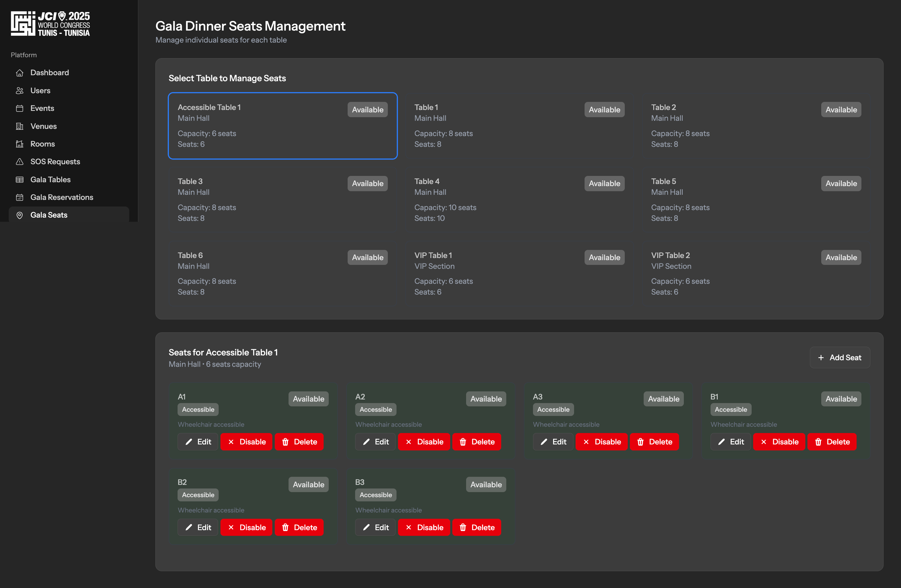Click "Capacity: 8 seats" on Table 3
The image size is (901, 588).
207,207
